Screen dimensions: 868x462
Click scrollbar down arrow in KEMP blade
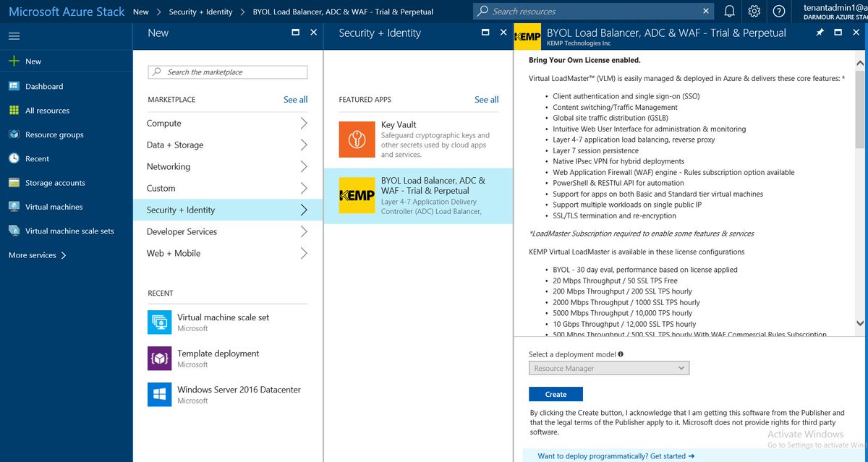pyautogui.click(x=860, y=323)
